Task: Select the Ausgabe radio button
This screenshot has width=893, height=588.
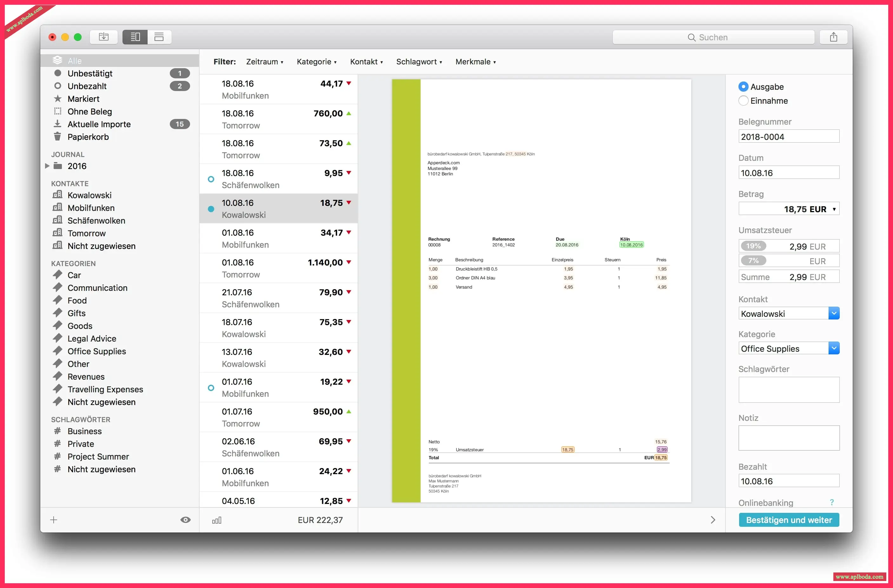Action: (743, 87)
